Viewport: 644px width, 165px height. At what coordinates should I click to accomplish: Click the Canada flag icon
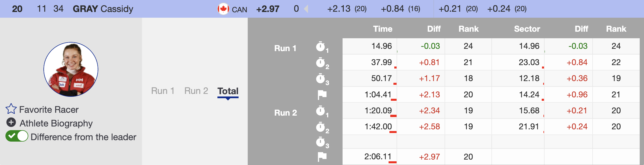(x=223, y=9)
